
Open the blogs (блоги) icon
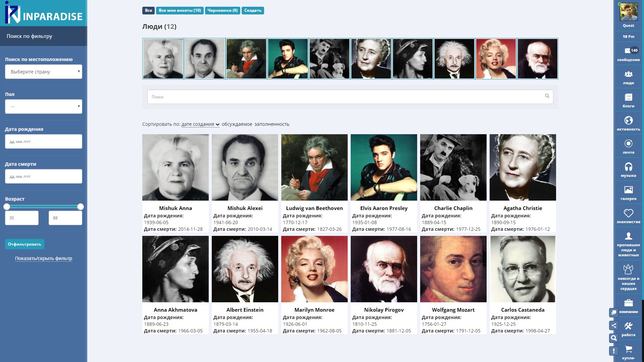point(628,97)
